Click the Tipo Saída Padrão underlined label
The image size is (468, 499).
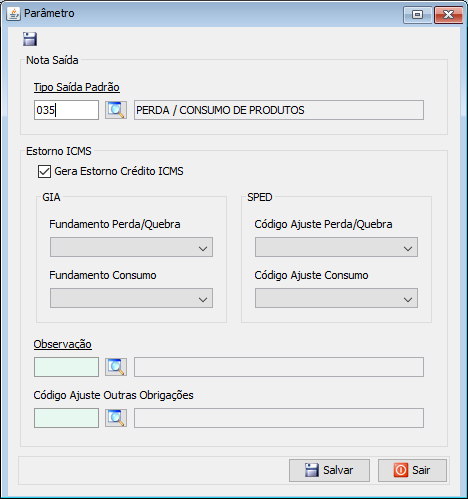[x=77, y=87]
